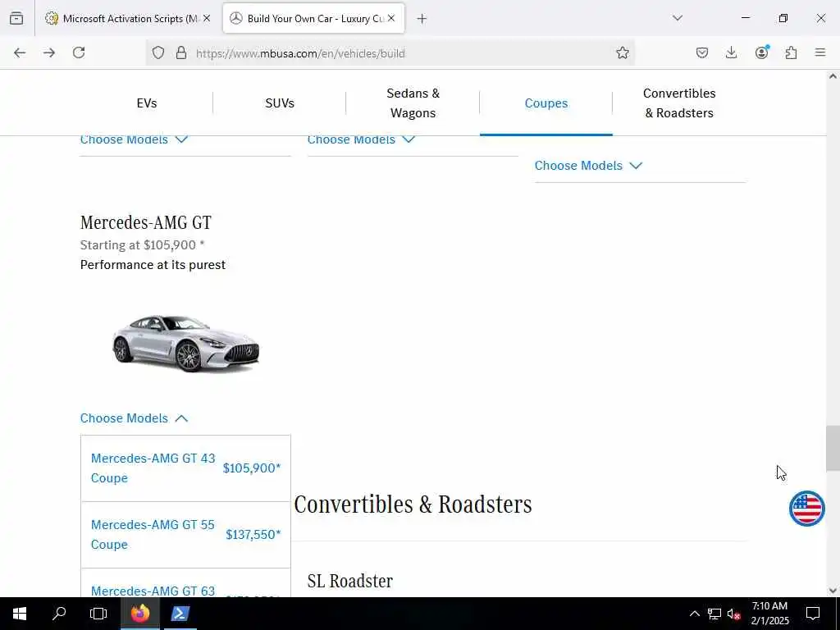
Task: Open the tracking protection shield icon
Action: tap(158, 52)
